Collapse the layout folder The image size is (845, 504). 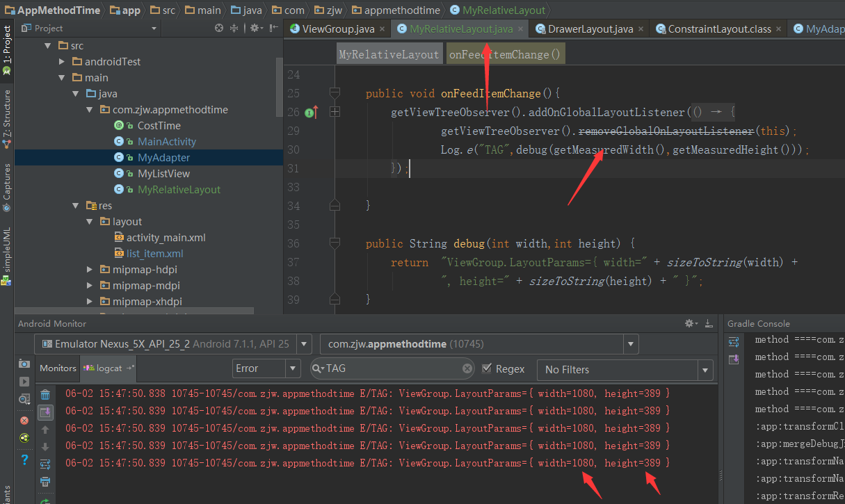point(90,222)
